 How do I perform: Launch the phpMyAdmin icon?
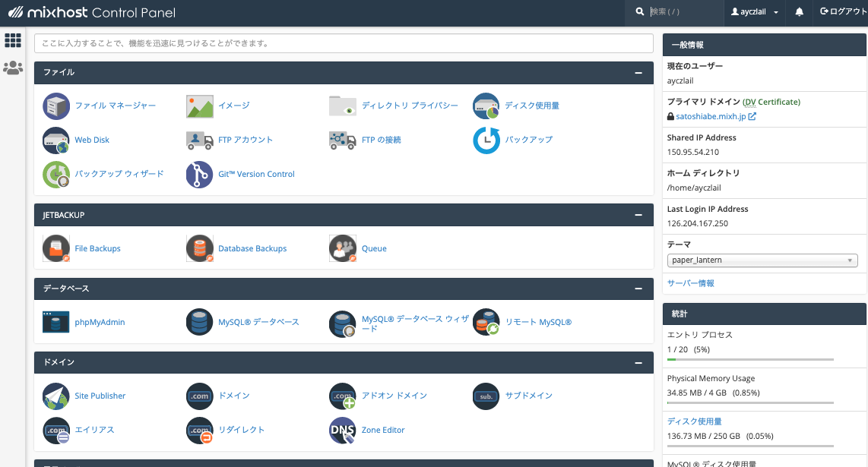[x=56, y=322]
